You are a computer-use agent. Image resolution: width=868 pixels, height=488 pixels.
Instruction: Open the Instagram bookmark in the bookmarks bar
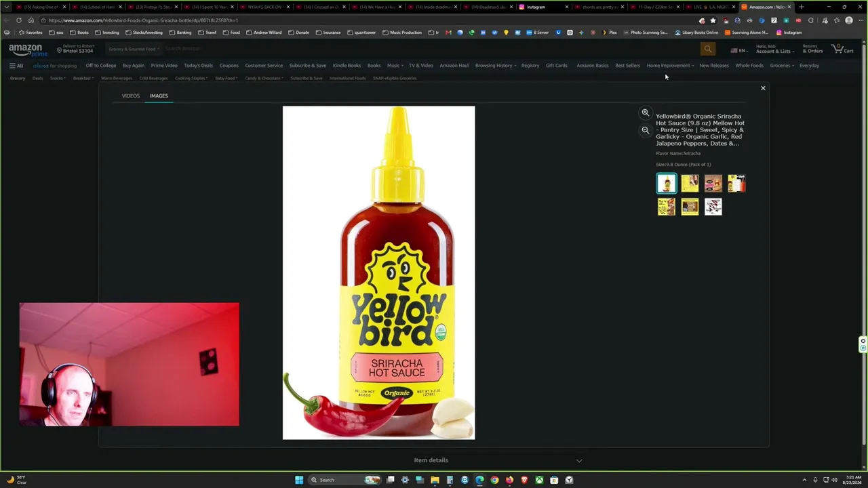pyautogui.click(x=789, y=33)
